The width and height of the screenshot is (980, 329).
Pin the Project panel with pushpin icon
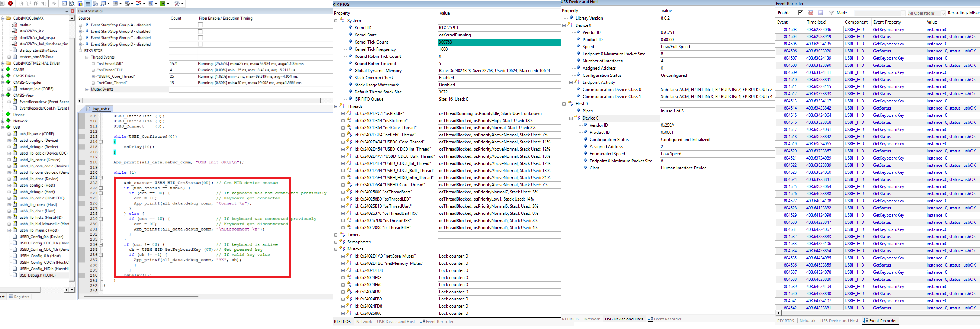pyautogui.click(x=67, y=11)
